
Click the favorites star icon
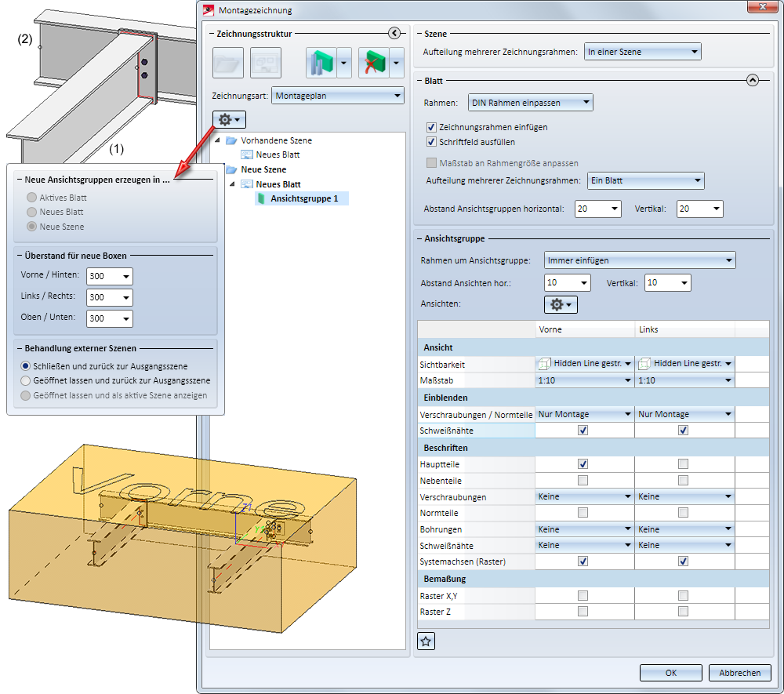click(x=426, y=641)
